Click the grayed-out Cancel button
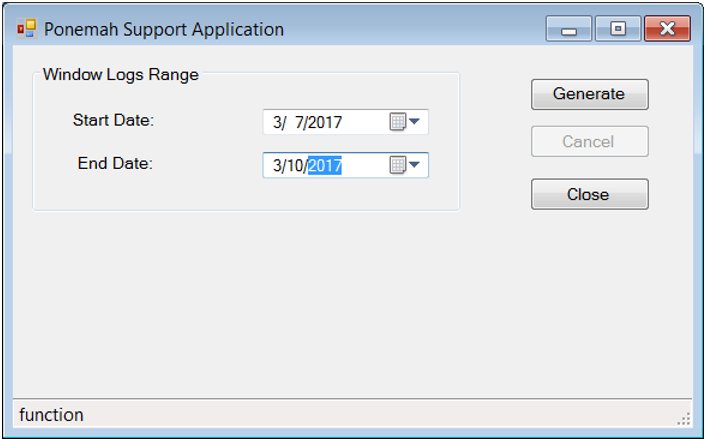The image size is (706, 439). click(588, 142)
